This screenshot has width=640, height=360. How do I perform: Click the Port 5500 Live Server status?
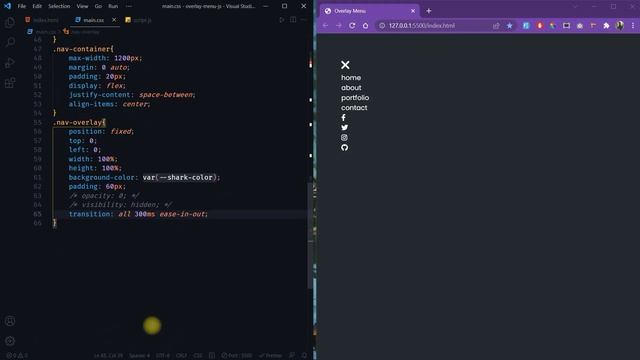click(x=237, y=356)
